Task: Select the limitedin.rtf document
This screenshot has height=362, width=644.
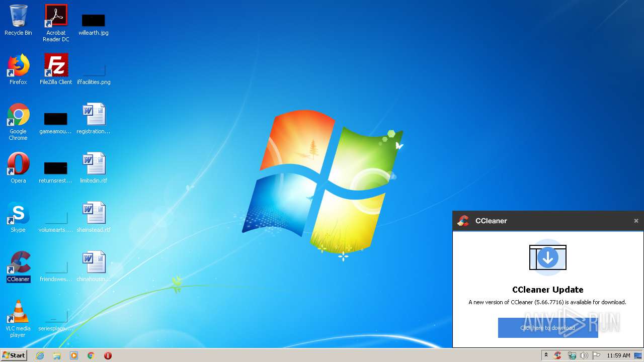Action: pos(94,168)
